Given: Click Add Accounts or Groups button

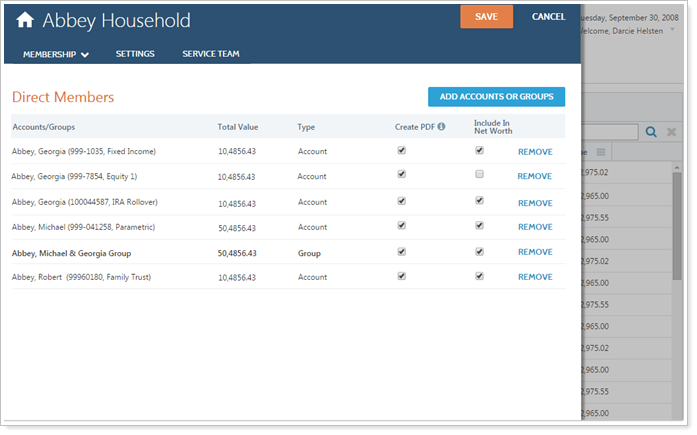Looking at the screenshot, I should [x=496, y=97].
